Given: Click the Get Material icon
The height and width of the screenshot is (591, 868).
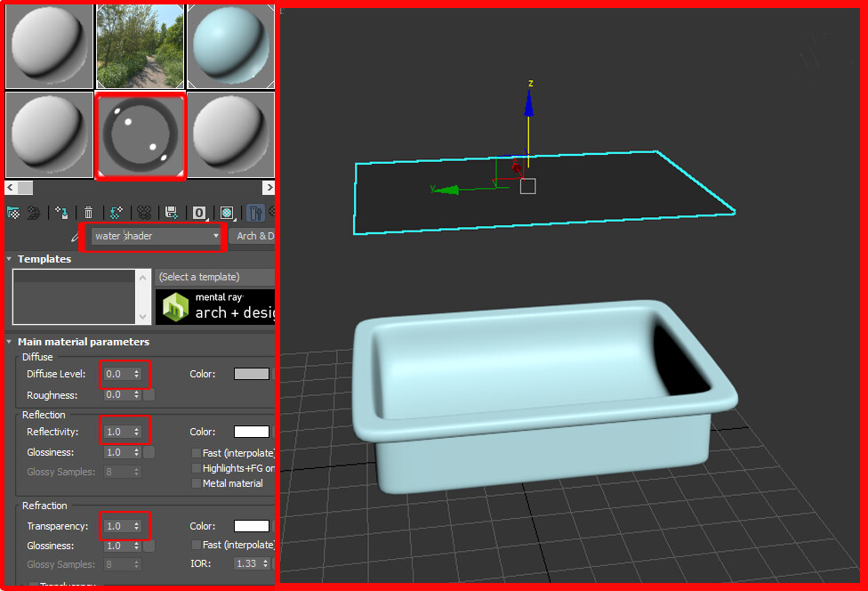Looking at the screenshot, I should click(12, 212).
